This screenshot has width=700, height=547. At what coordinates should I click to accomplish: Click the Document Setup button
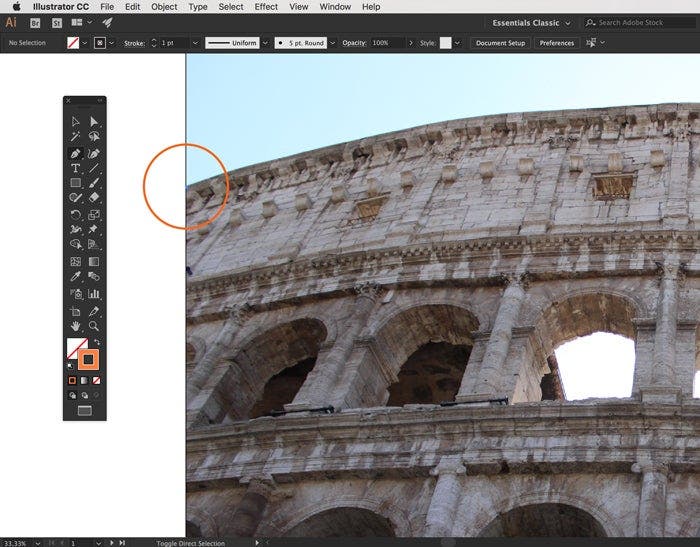[x=500, y=43]
